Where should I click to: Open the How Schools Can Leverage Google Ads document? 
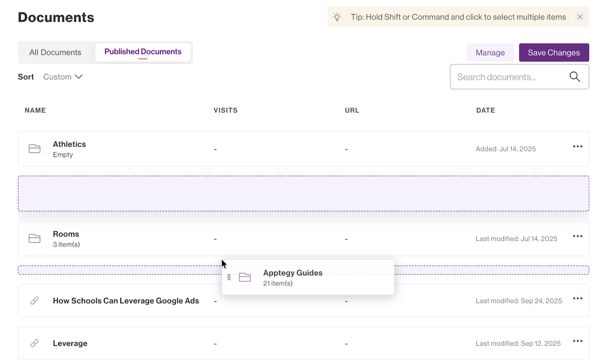coord(126,301)
